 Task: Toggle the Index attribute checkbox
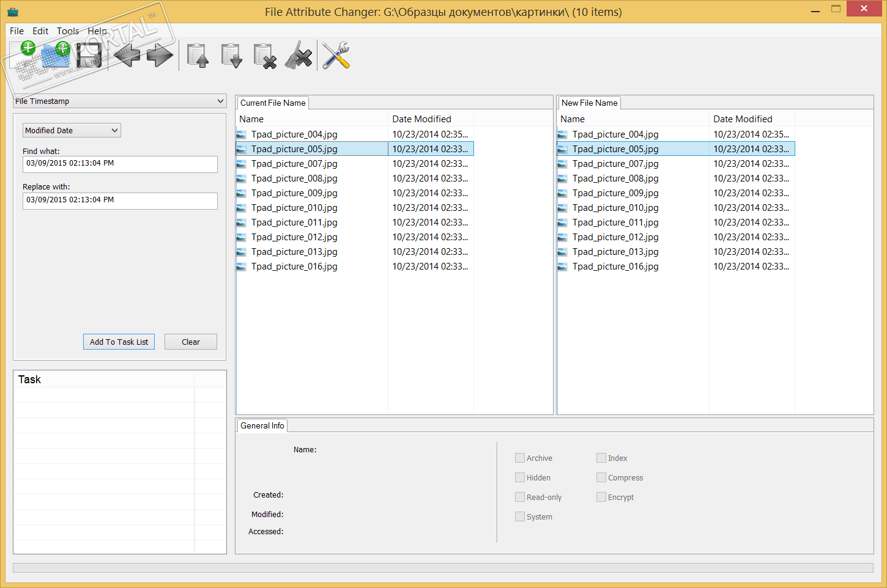[601, 458]
